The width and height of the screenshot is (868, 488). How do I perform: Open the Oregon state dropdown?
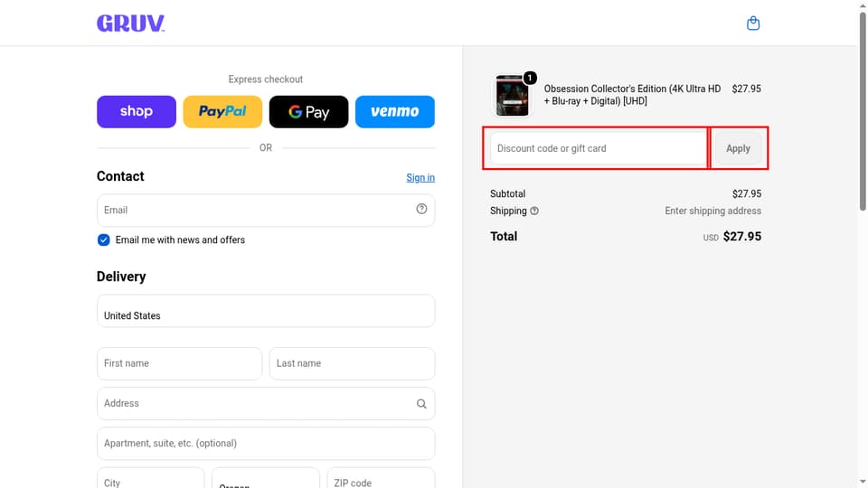pos(266,478)
